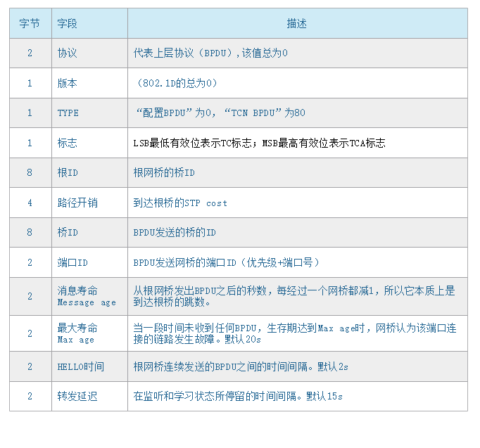Click the header cell '字节'
480x448 pixels.
pyautogui.click(x=30, y=23)
